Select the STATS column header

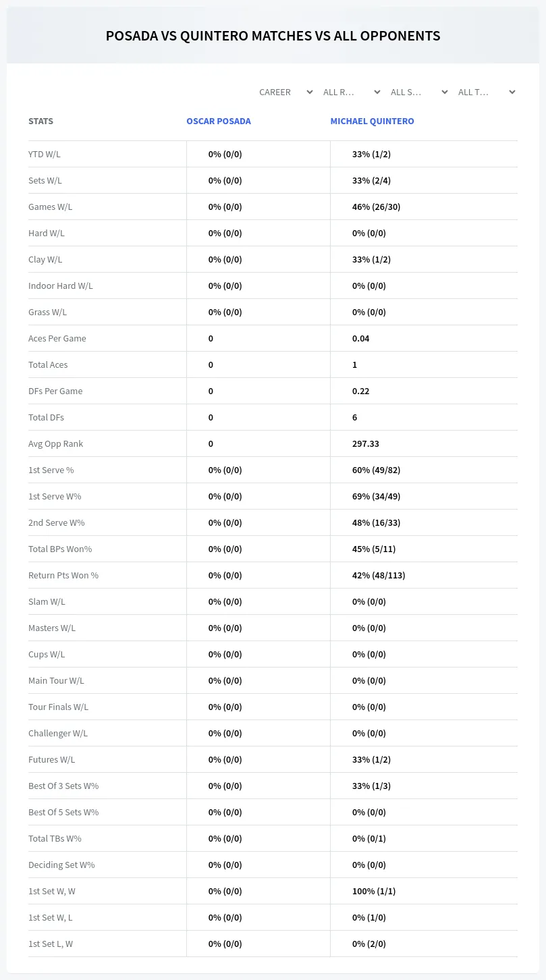40,121
